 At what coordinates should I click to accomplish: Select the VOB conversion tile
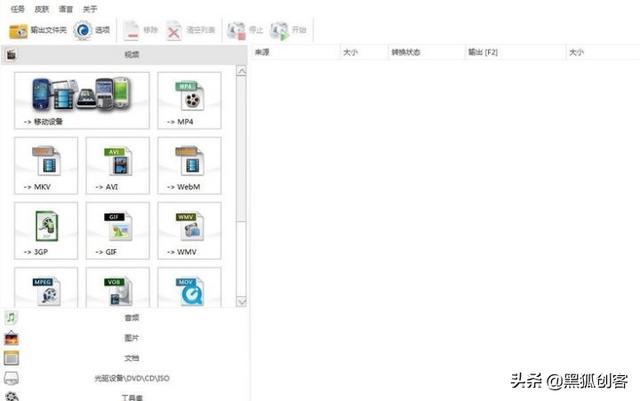point(118,287)
